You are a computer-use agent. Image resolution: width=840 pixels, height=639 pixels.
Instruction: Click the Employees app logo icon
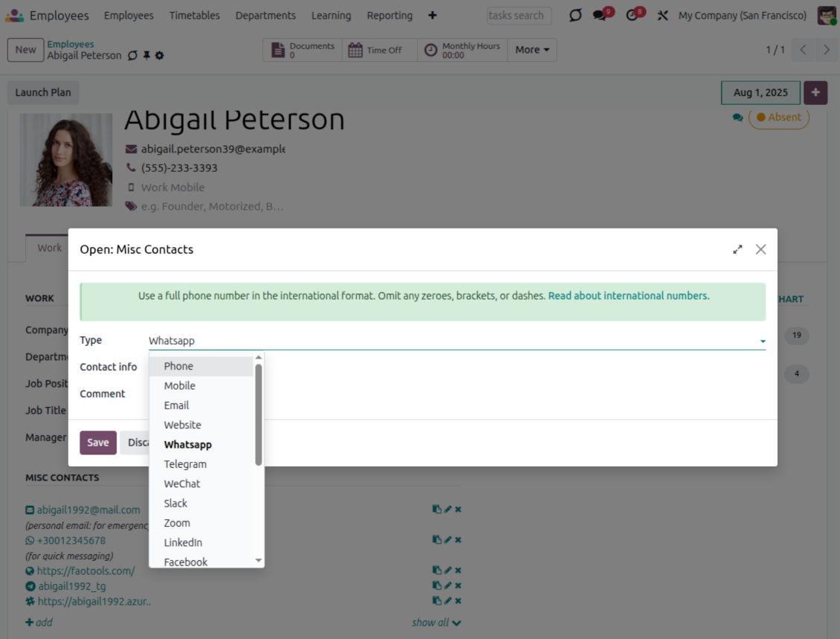point(14,16)
